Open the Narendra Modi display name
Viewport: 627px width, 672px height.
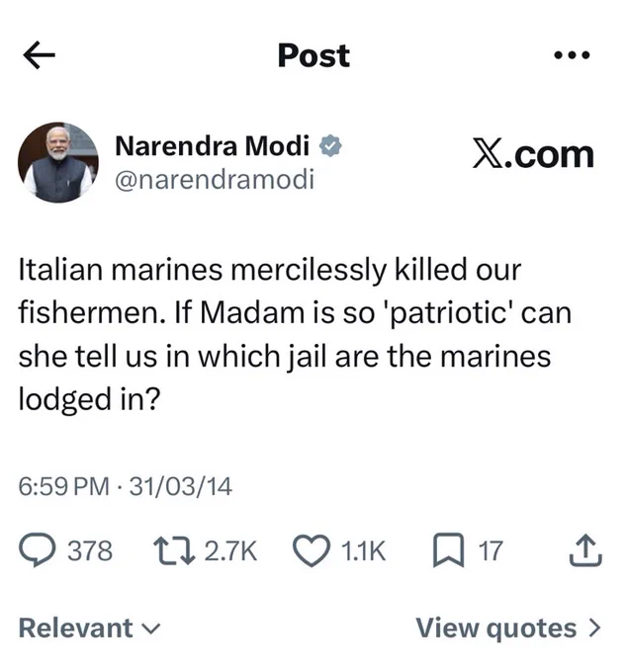pyautogui.click(x=212, y=145)
